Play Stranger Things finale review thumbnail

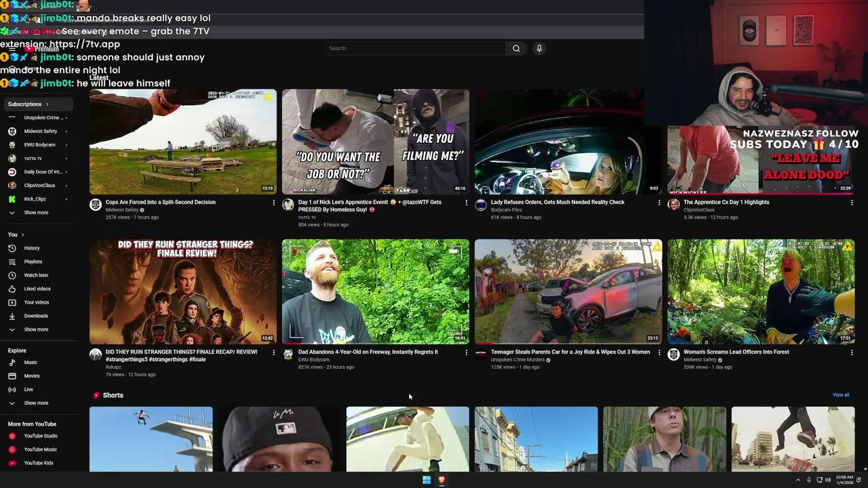coord(183,291)
